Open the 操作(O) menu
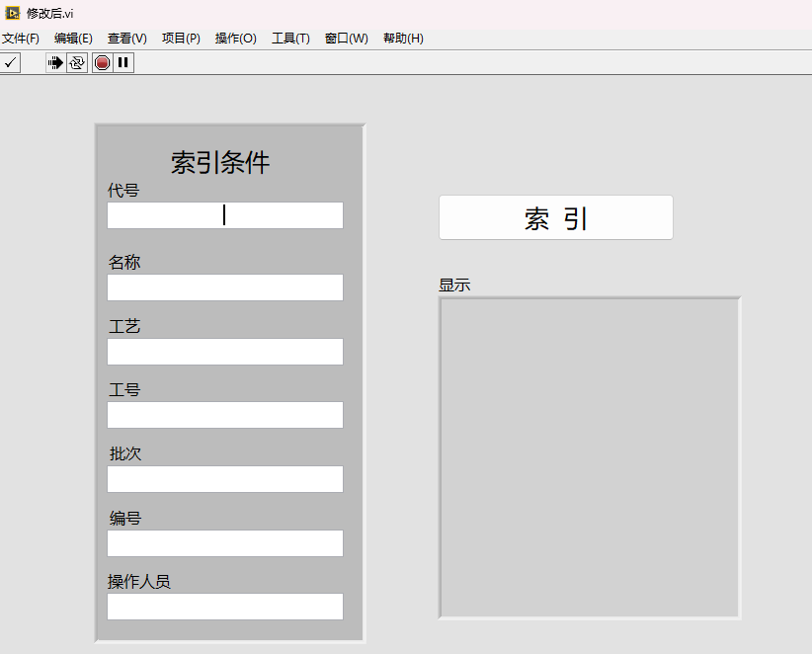Screen dimensions: 812x654 pyautogui.click(x=235, y=38)
